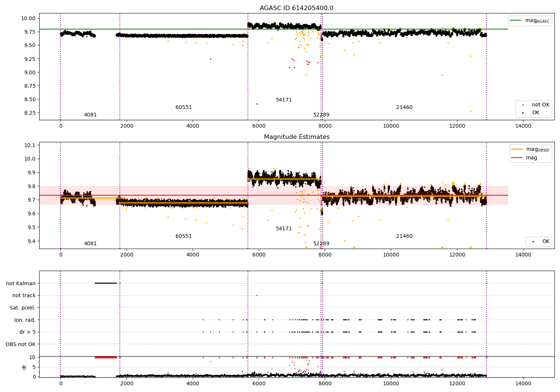The image size is (560, 392).
Task: Click the 5 tick on the dr axis
Action: pos(34,367)
